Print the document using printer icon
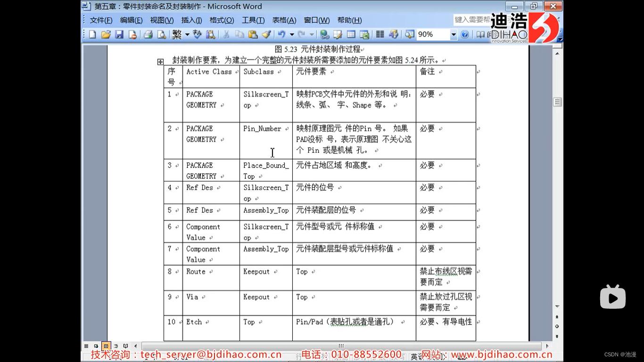The image size is (644, 362). 148,34
